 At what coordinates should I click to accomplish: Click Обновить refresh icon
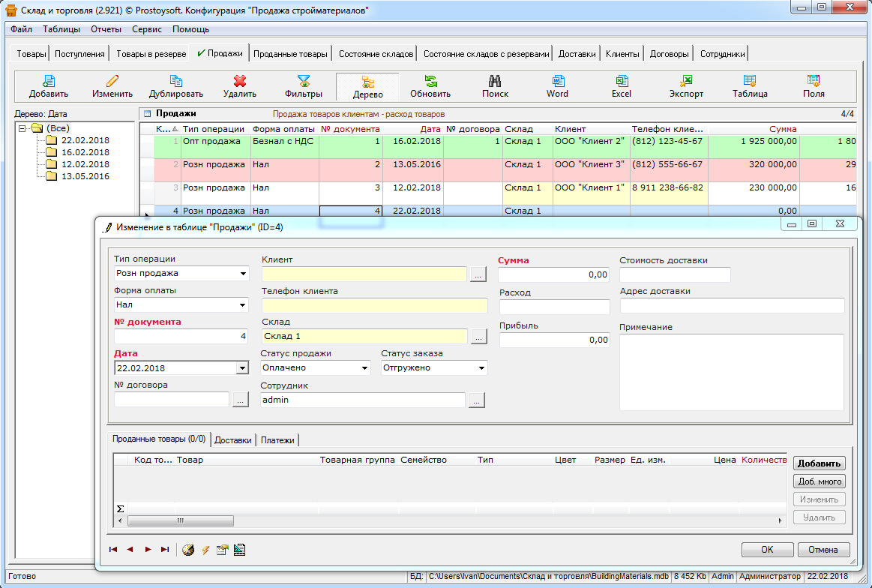point(430,81)
